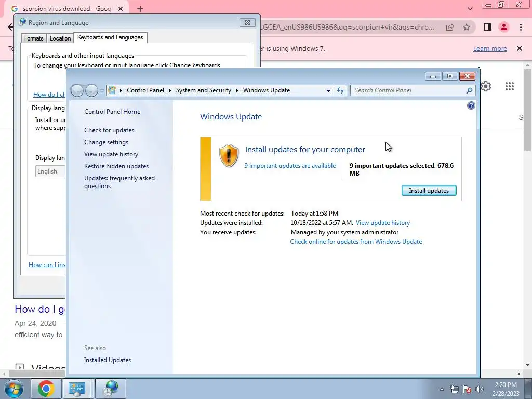This screenshot has height=399, width=532.
Task: Open the Chrome profile avatar
Action: 504,27
